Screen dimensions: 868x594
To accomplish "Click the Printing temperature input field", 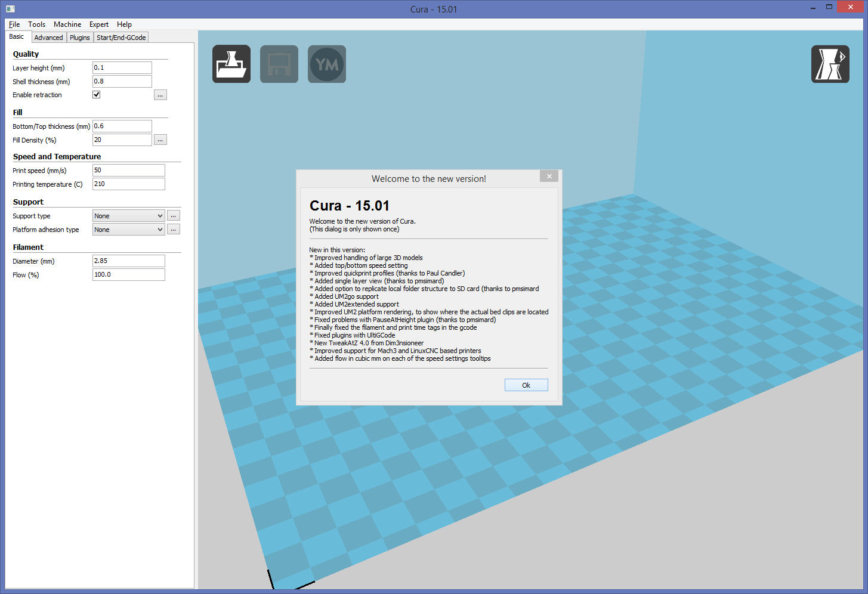I will click(129, 184).
